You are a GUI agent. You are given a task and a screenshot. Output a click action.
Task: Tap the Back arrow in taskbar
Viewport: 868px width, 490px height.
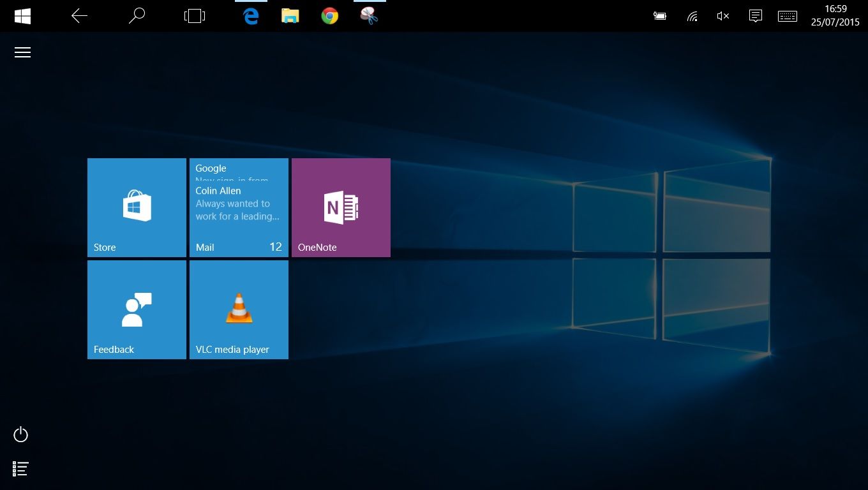(x=80, y=16)
